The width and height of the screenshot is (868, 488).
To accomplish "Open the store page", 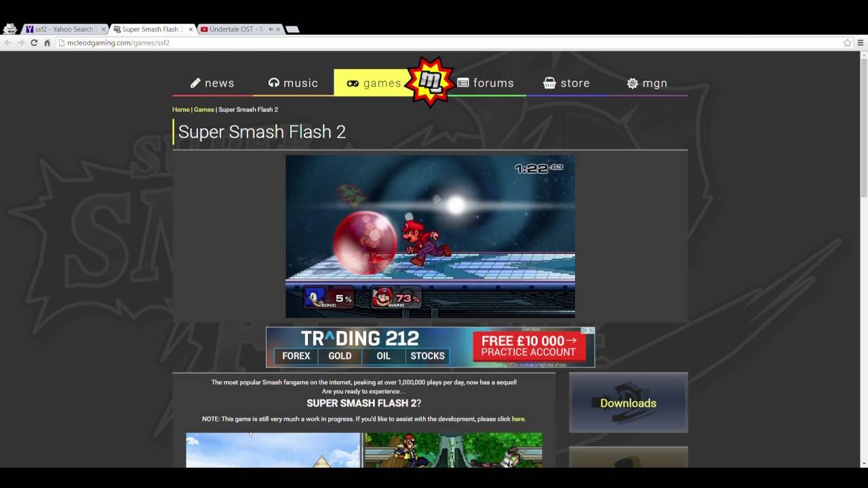I will click(566, 83).
